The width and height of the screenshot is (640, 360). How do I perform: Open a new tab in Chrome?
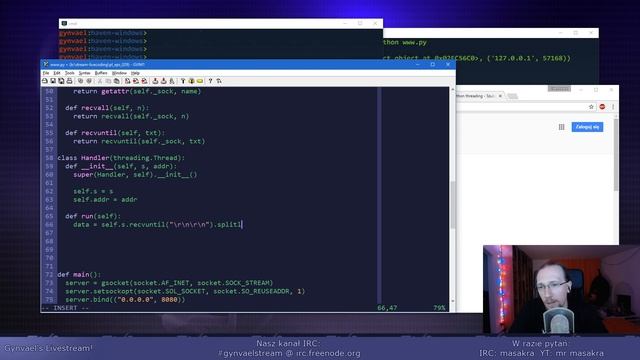pos(512,96)
